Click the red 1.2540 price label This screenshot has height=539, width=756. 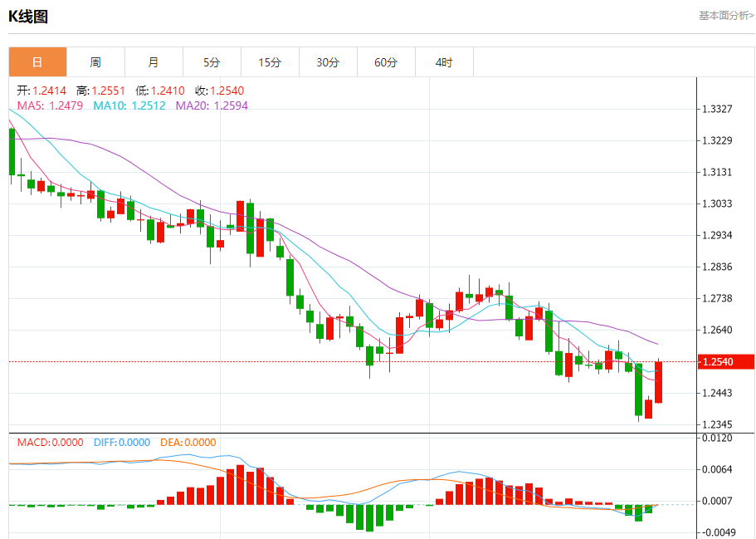tap(725, 362)
